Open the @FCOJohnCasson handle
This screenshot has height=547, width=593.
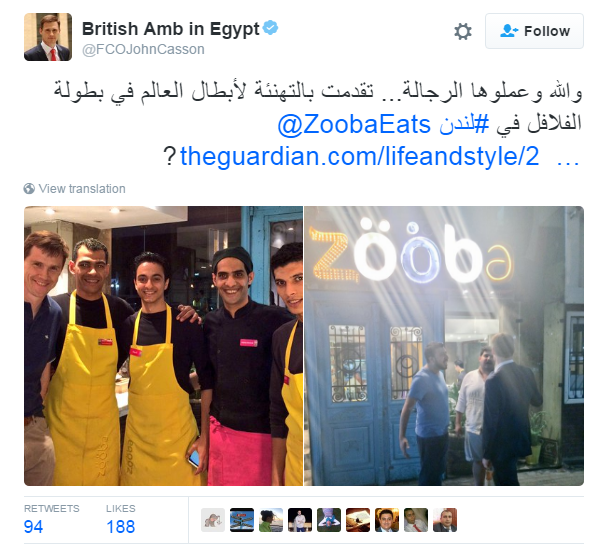click(x=143, y=50)
